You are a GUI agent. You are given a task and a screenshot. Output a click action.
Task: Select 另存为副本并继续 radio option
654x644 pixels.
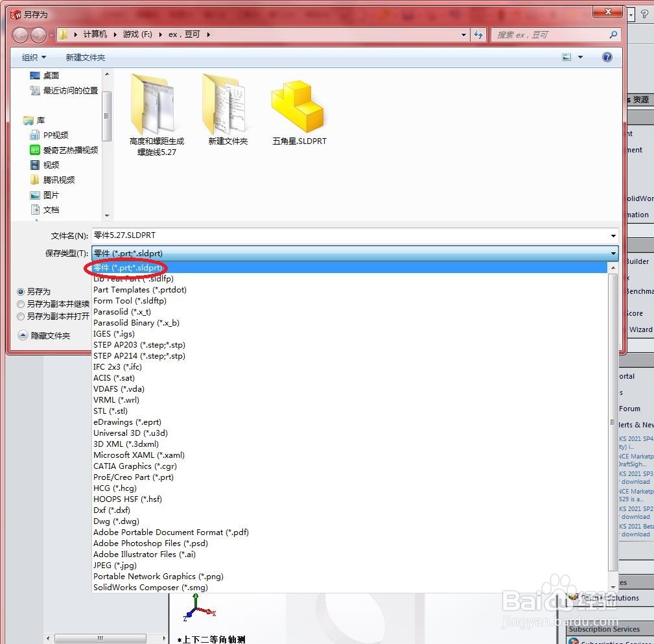pos(53,304)
